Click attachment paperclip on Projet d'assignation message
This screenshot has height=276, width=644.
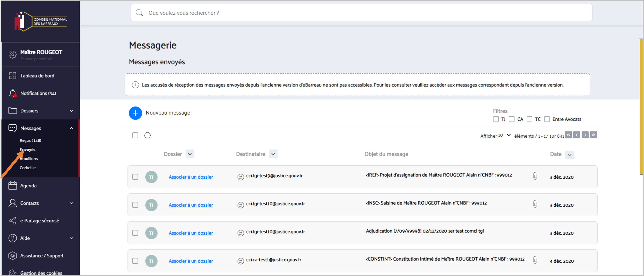coord(535,176)
